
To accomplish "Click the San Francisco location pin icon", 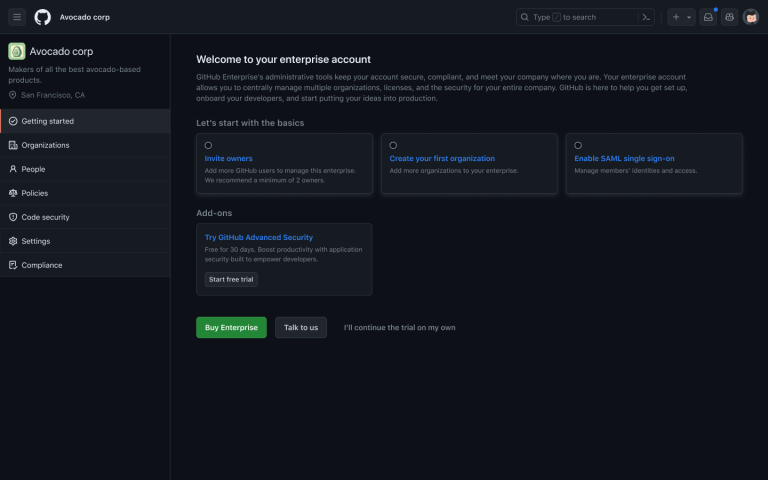I will (13, 95).
